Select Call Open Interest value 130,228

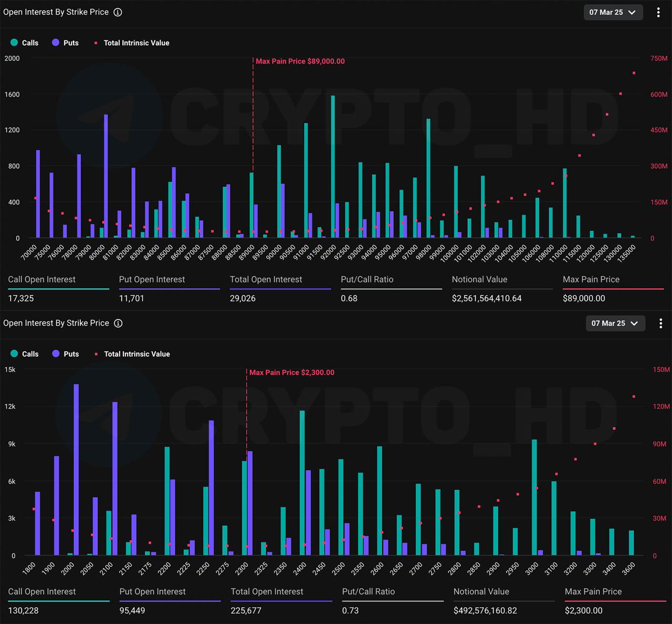[24, 610]
